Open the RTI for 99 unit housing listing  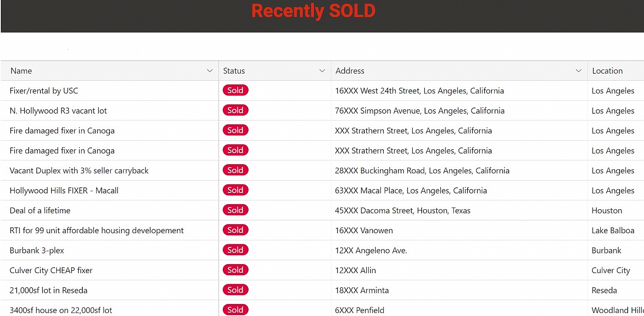point(97,231)
